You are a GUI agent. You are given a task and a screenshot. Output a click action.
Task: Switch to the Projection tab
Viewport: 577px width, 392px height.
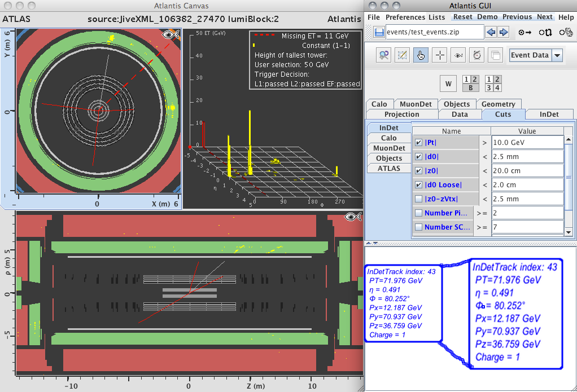[401, 114]
